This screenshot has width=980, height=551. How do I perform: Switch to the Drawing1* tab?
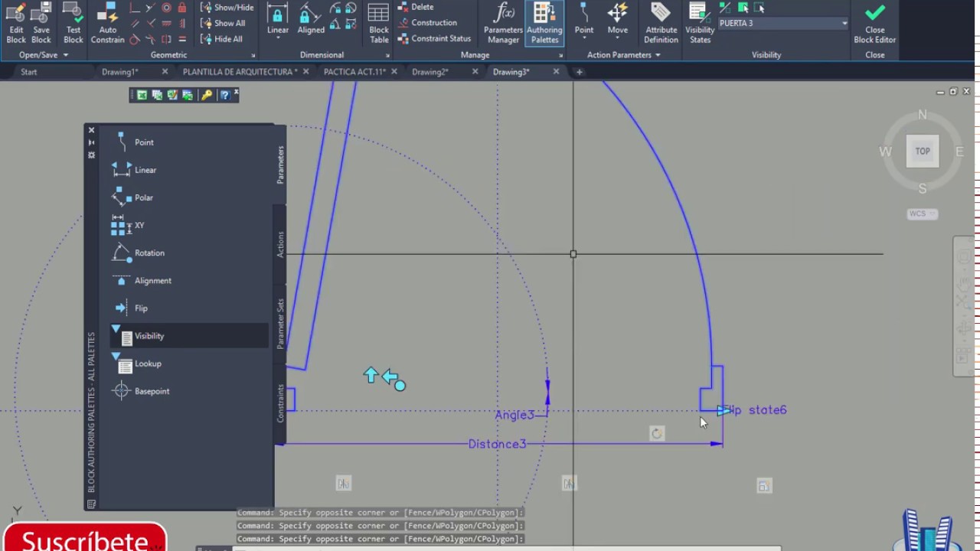pyautogui.click(x=119, y=72)
